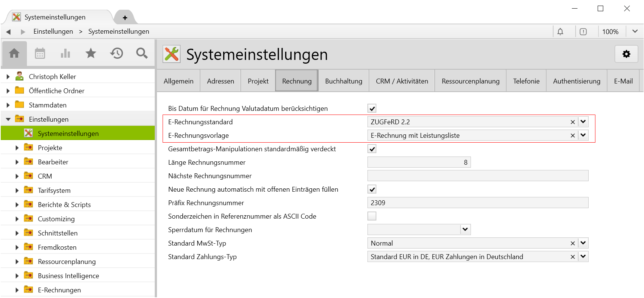
Task: Open the notifications bell icon
Action: click(560, 32)
